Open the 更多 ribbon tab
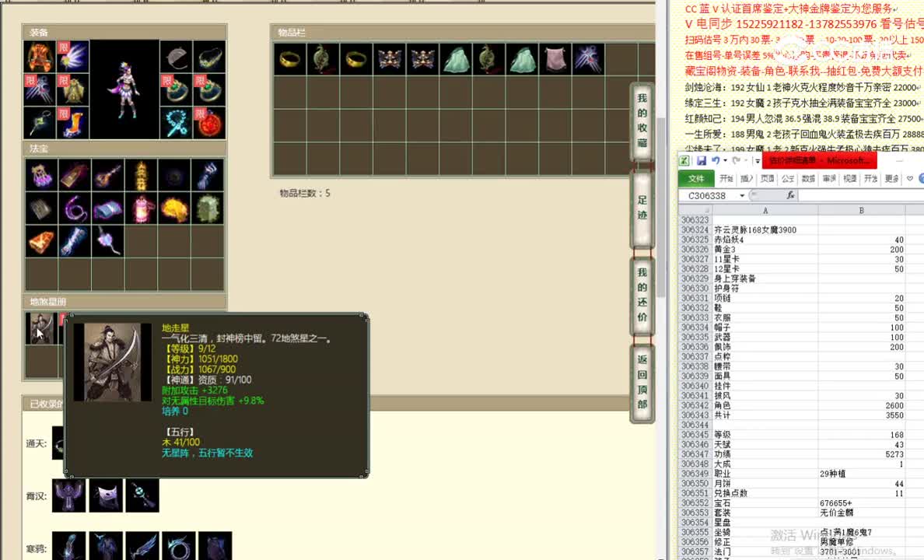 pyautogui.click(x=891, y=179)
